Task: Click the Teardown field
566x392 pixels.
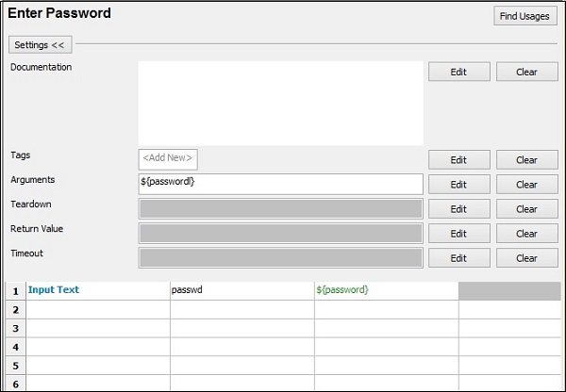Action: [280, 208]
